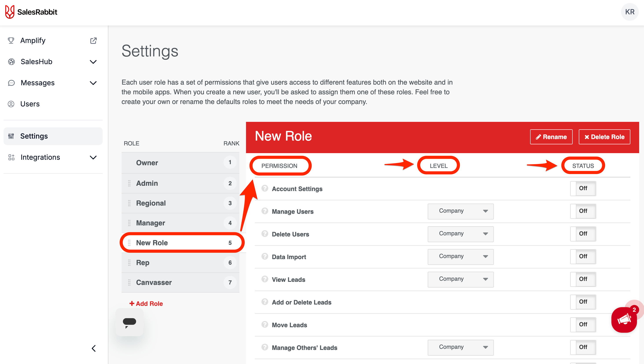The image size is (644, 364).
Task: Open the KR user avatar menu
Action: coord(629,12)
